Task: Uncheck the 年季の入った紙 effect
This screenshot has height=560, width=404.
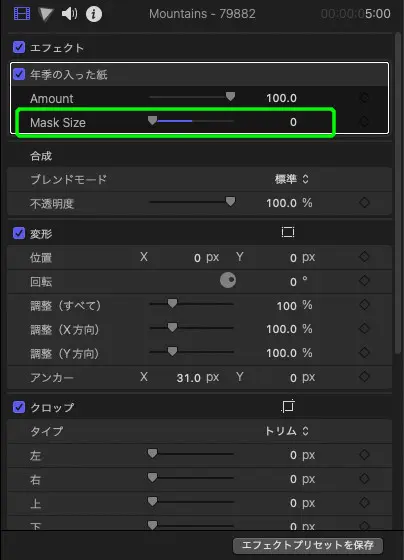Action: pos(19,74)
